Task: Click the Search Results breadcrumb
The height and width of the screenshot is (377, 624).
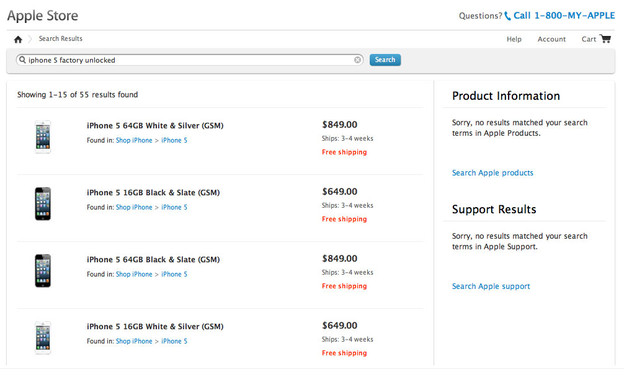Action: (60, 39)
